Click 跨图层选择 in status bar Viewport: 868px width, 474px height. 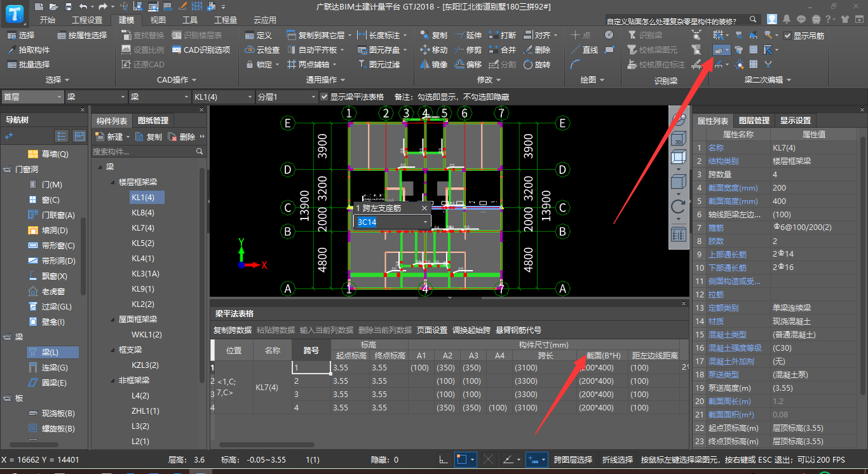[573, 459]
